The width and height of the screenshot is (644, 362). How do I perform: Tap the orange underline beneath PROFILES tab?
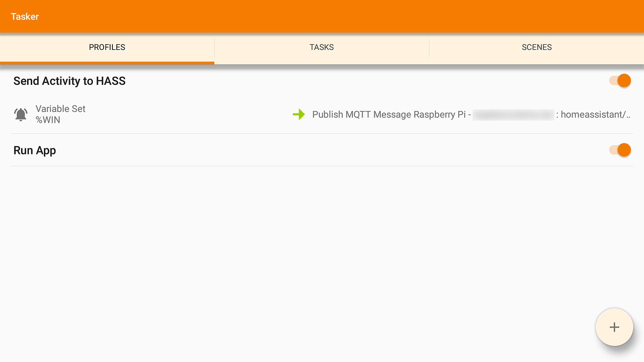[107, 63]
